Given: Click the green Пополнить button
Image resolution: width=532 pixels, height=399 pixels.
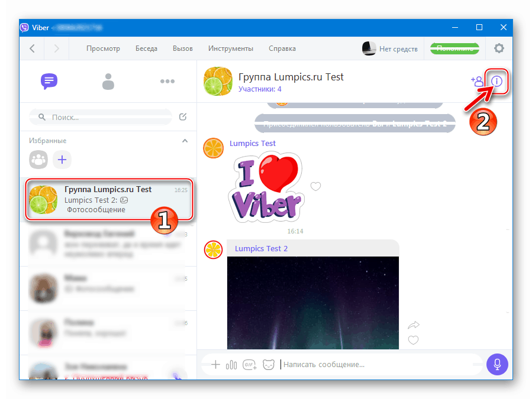Looking at the screenshot, I should pyautogui.click(x=454, y=48).
